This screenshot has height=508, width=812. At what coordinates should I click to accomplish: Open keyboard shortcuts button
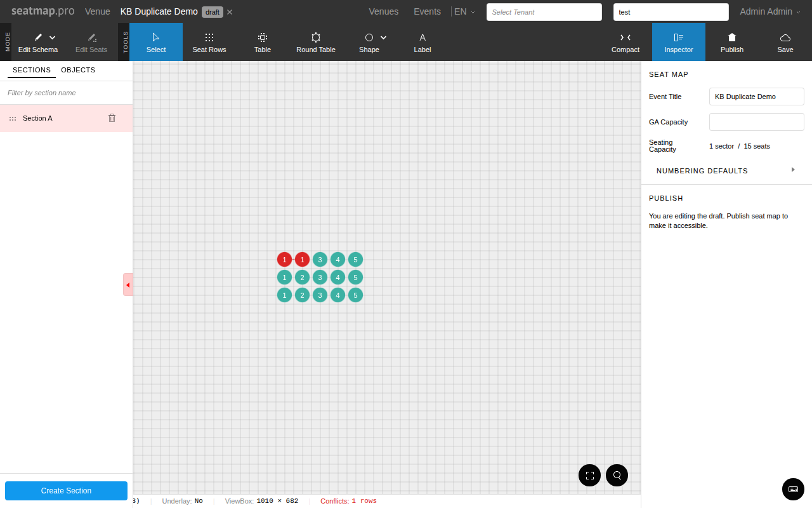[x=793, y=489]
